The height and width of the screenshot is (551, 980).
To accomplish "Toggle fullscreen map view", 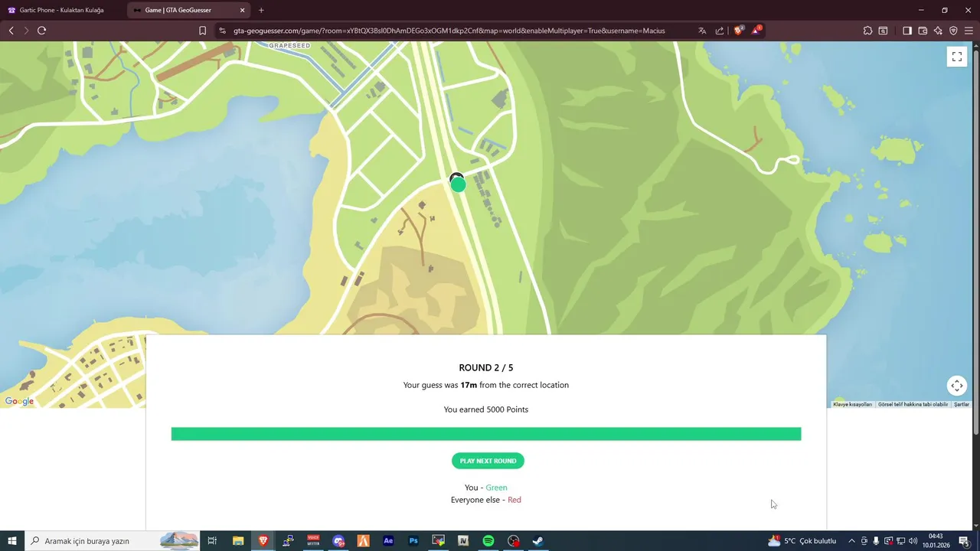I will click(x=957, y=57).
